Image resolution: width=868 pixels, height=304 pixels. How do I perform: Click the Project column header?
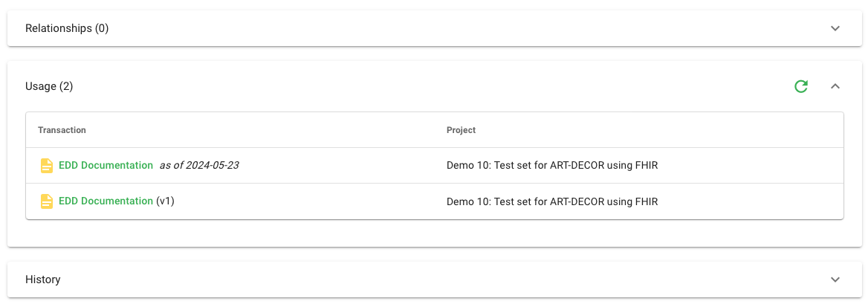(461, 130)
